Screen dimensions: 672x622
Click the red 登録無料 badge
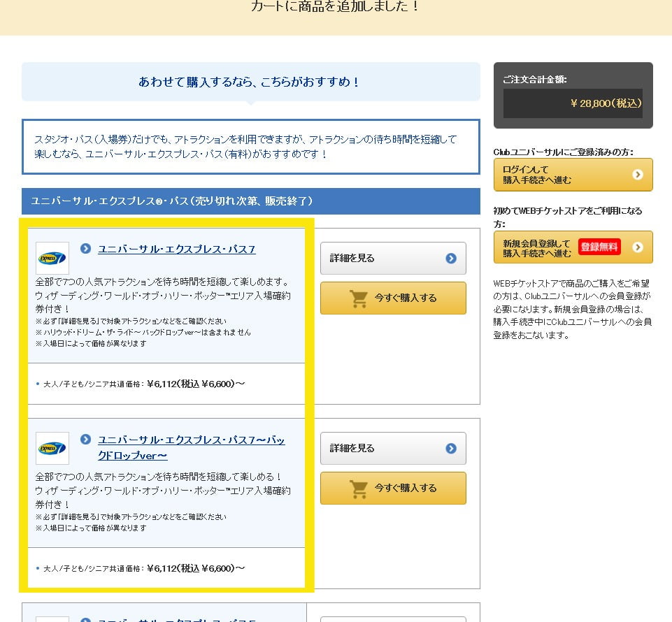click(x=599, y=247)
